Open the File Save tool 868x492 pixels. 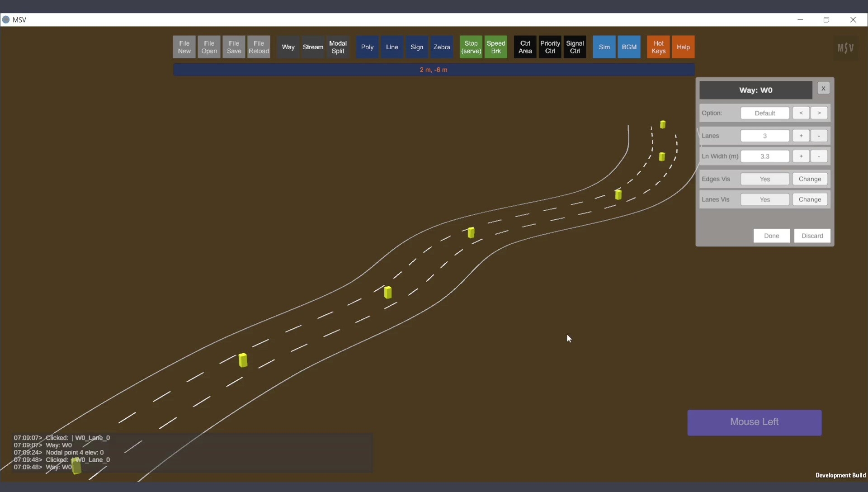234,47
